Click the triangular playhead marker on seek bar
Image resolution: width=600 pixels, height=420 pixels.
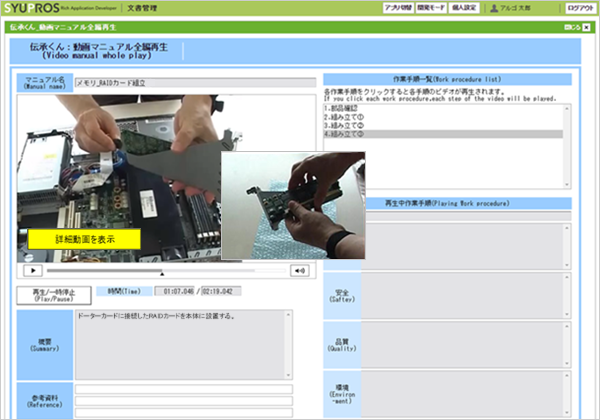pos(162,273)
